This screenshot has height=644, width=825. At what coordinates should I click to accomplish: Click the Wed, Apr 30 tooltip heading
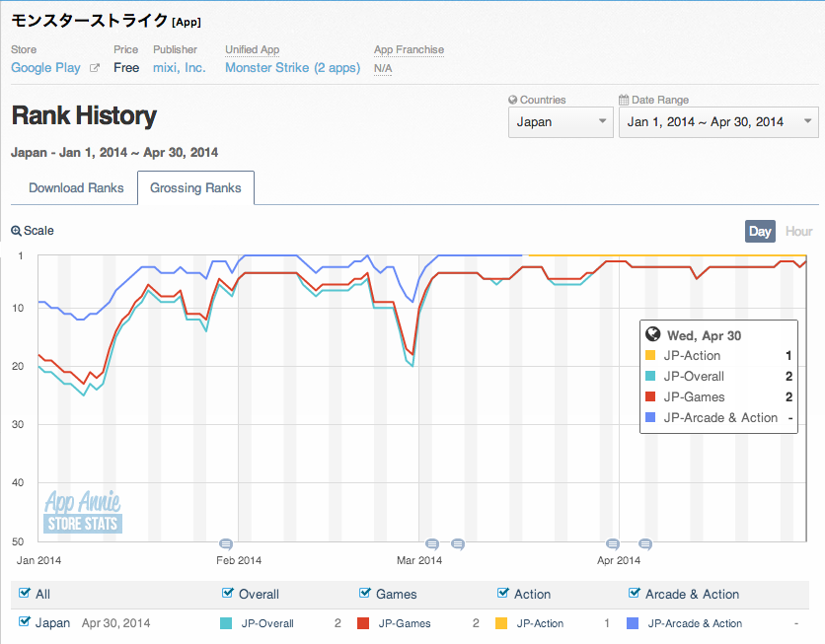(704, 335)
